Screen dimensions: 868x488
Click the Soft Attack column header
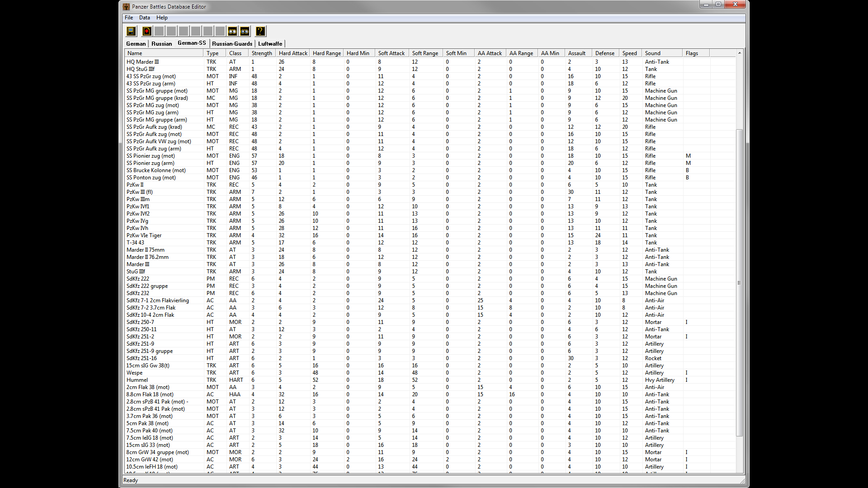coord(392,53)
